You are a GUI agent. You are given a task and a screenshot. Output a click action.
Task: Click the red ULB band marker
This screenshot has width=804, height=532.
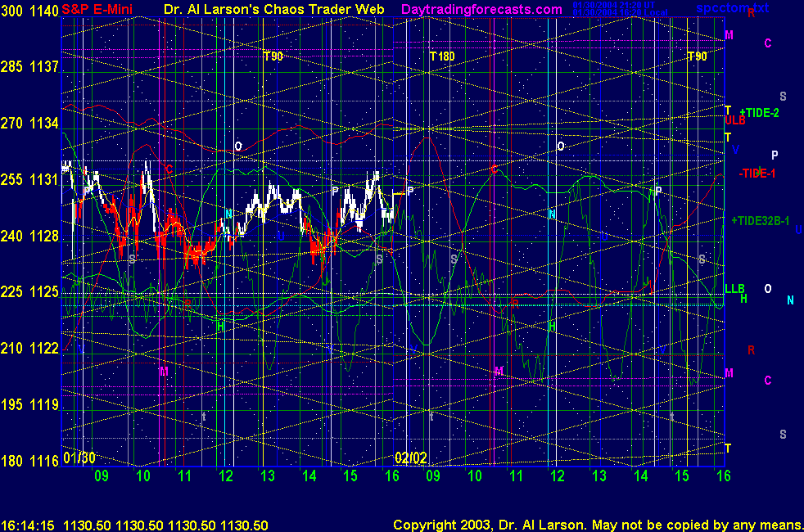tap(734, 120)
